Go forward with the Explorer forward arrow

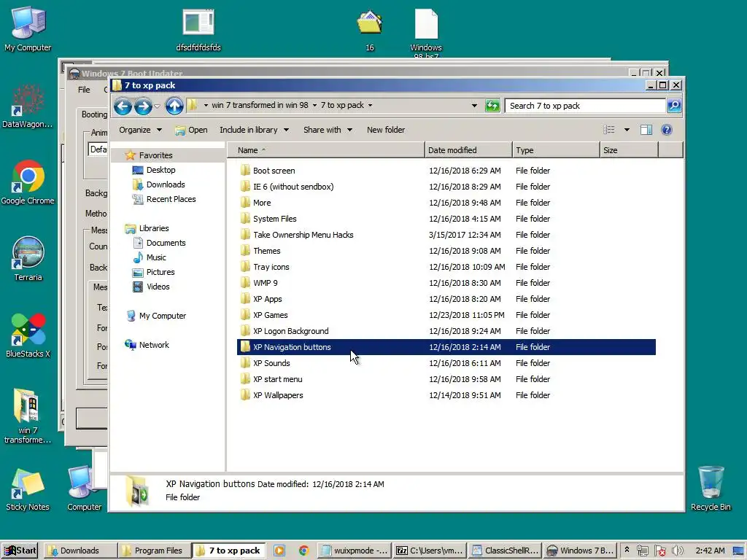tap(143, 106)
